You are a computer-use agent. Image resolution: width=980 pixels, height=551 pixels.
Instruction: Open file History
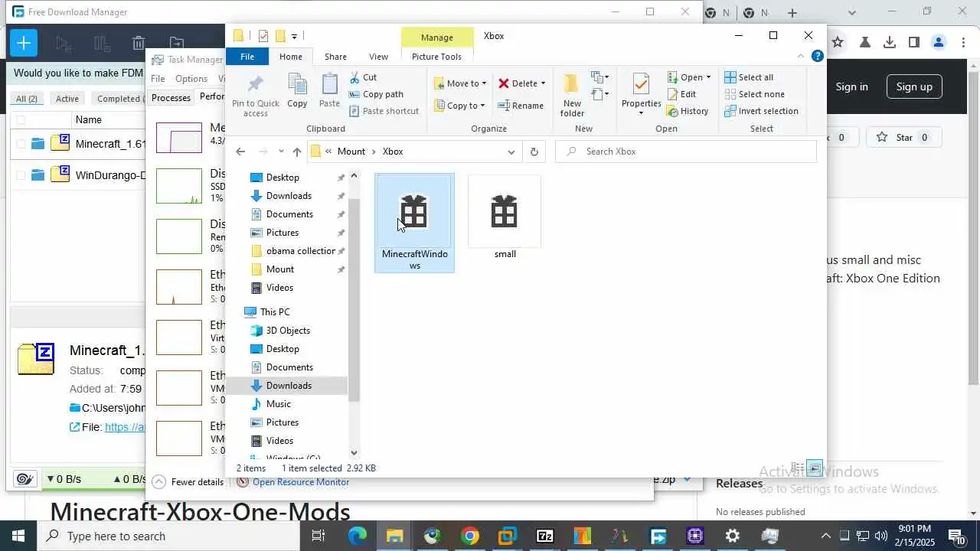688,111
